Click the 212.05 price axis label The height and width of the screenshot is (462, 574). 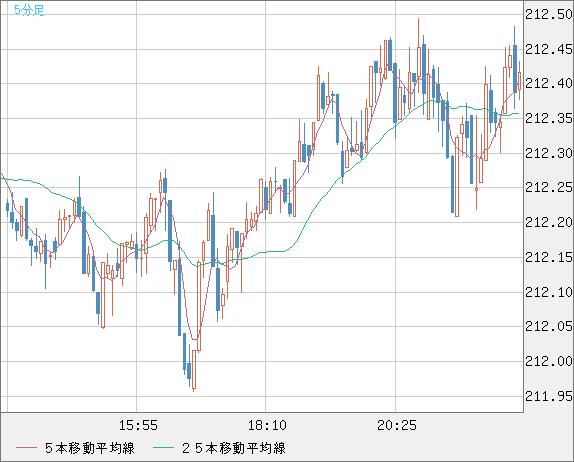click(x=549, y=326)
